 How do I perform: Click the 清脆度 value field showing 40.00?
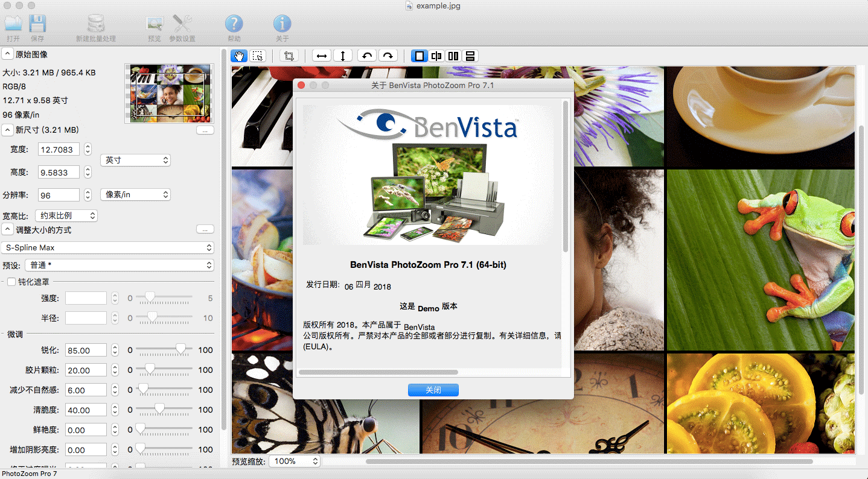pyautogui.click(x=86, y=410)
